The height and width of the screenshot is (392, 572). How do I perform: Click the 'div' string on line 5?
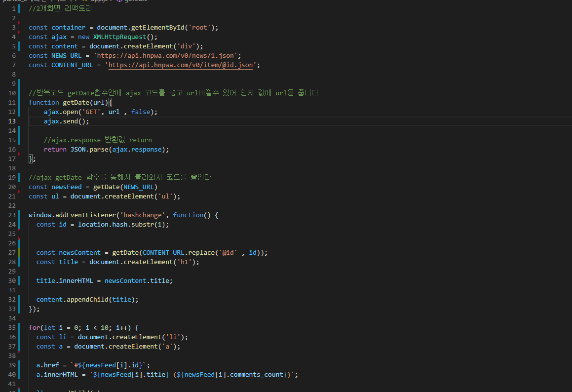pos(186,46)
